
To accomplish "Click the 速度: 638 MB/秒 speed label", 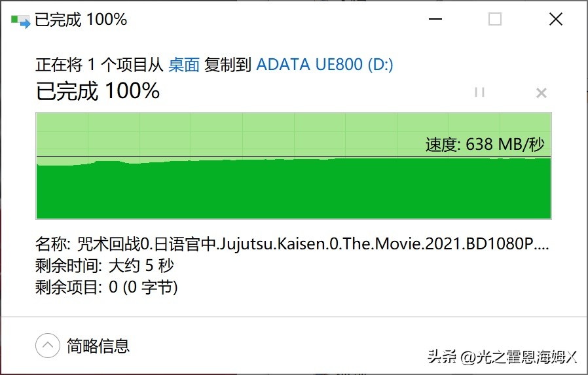I will tap(485, 145).
